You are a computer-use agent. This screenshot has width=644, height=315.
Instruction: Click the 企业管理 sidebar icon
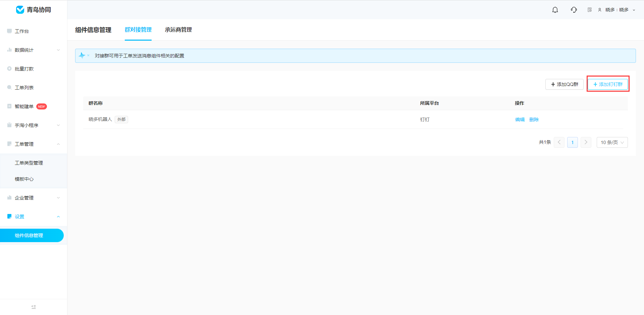click(9, 197)
